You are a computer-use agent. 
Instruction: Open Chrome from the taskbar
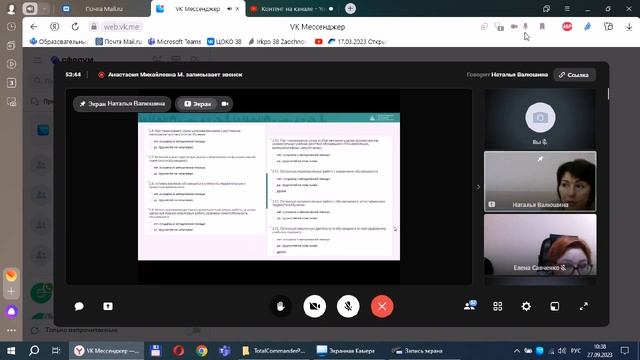point(202,351)
